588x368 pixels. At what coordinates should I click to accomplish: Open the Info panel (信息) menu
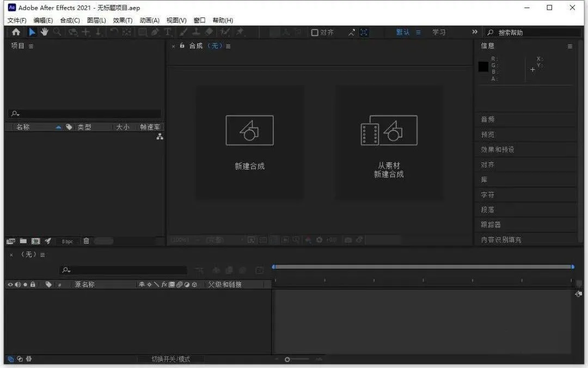(x=569, y=46)
